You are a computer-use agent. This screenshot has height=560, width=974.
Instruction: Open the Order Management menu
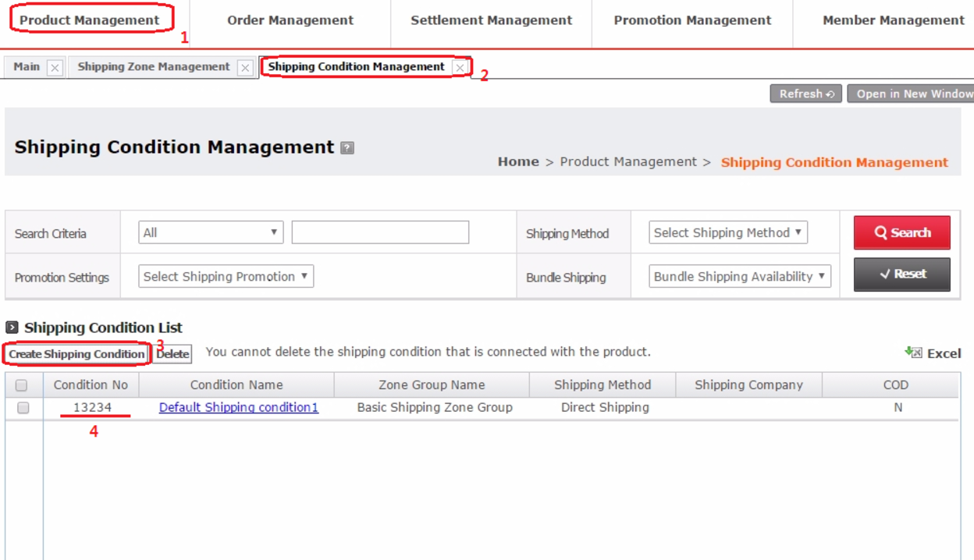[290, 20]
